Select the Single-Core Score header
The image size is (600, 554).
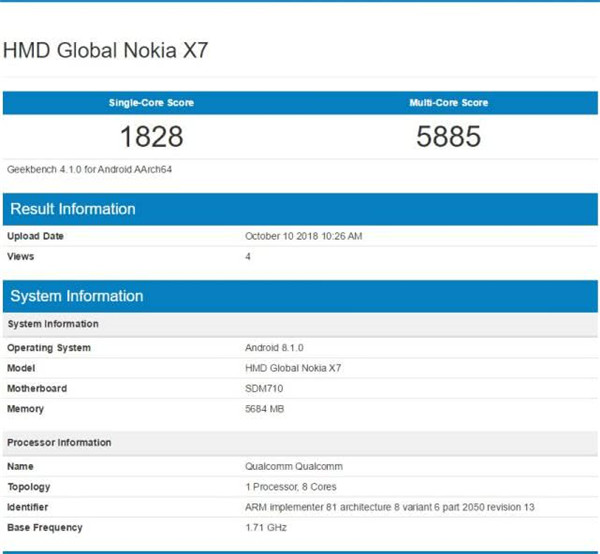click(150, 103)
